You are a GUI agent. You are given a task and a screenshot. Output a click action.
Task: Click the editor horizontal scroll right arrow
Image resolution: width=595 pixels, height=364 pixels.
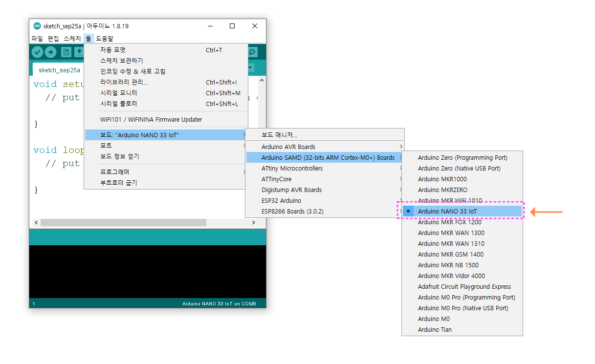point(253,222)
